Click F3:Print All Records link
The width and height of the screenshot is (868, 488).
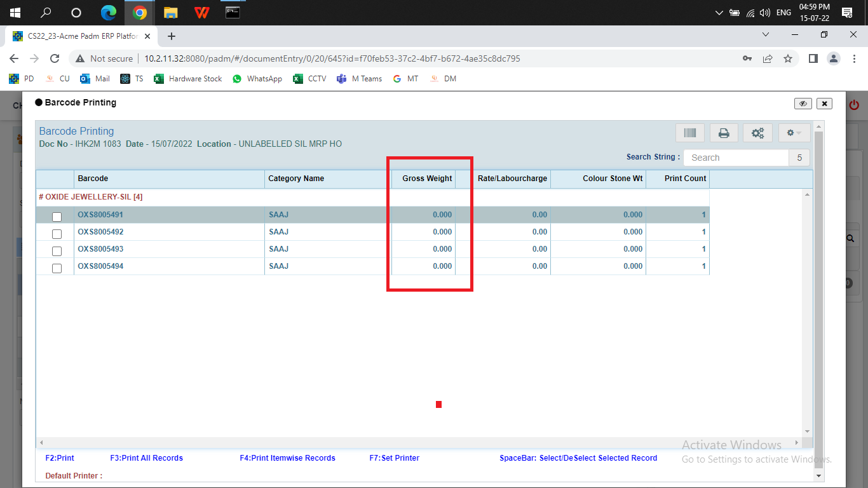click(147, 458)
